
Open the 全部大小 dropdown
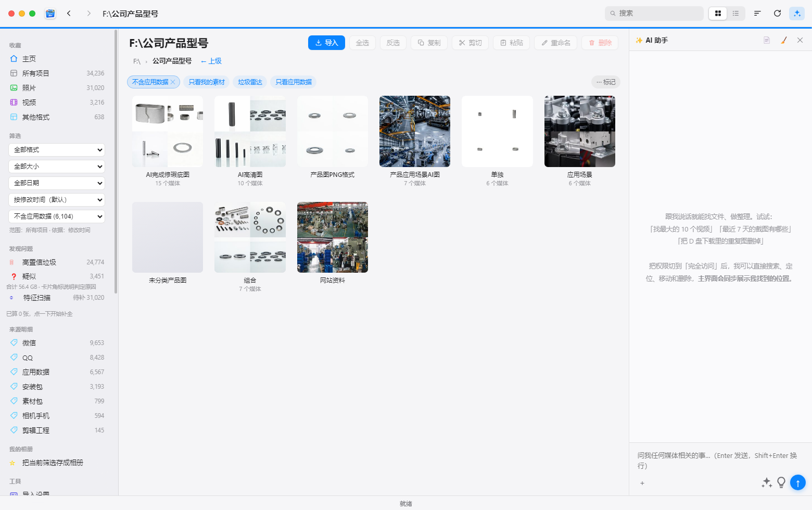pos(57,167)
